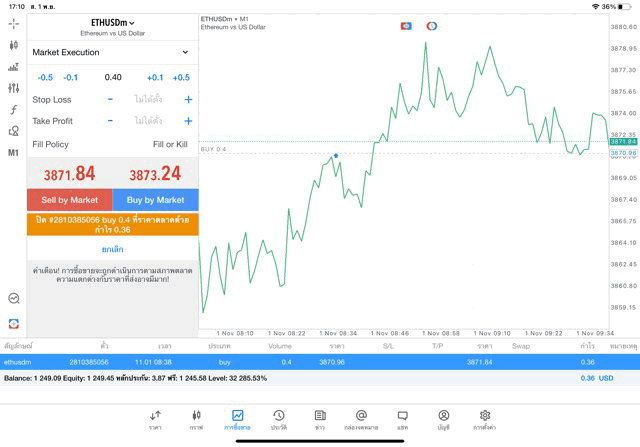640x447 pixels.
Task: Open chart type candlestick icon in sidebar
Action: (x=13, y=45)
